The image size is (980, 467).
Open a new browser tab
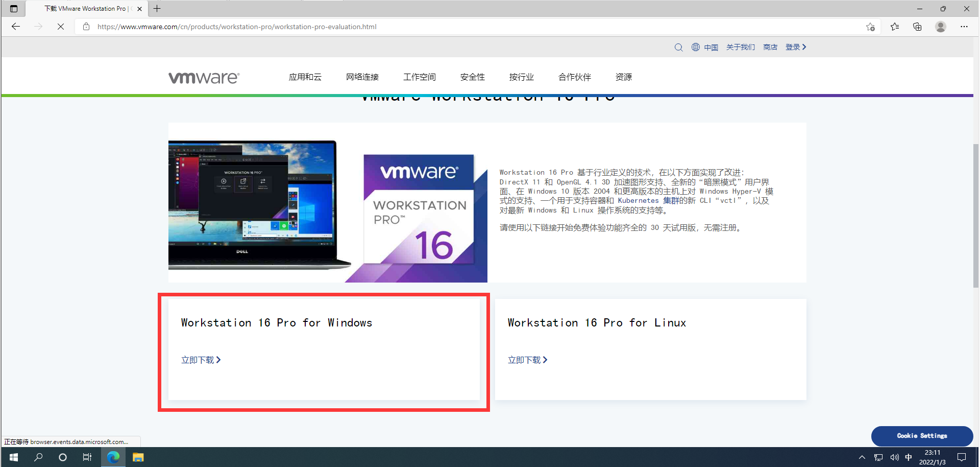(x=157, y=9)
